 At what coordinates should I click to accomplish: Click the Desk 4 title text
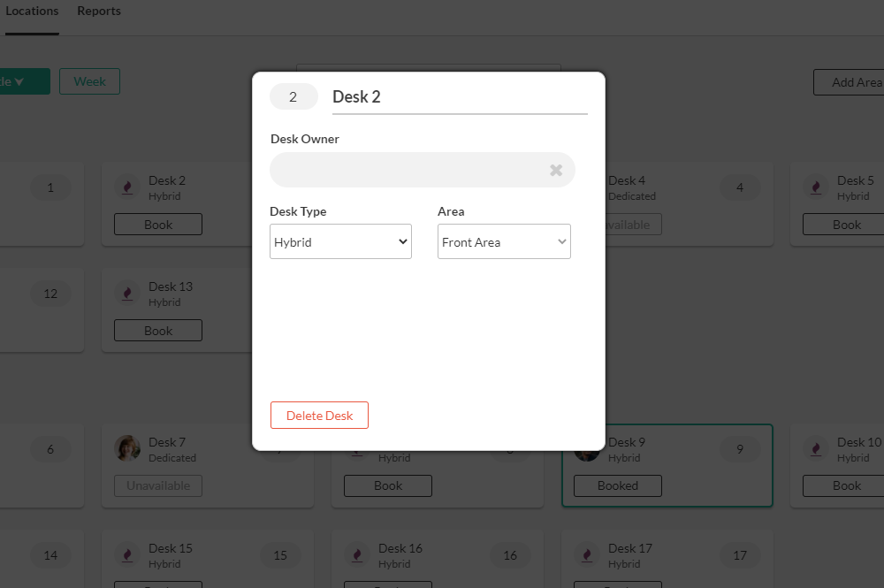point(627,180)
